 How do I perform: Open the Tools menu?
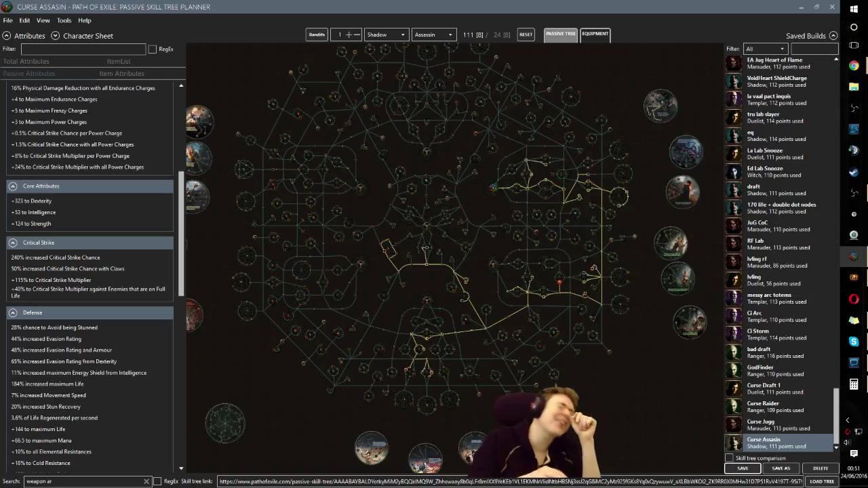64,20
